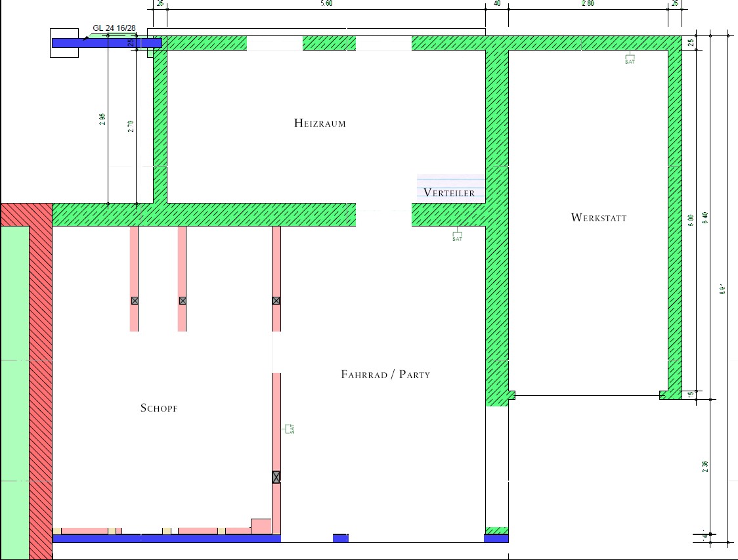Select the red hatched wall on left

(40, 381)
